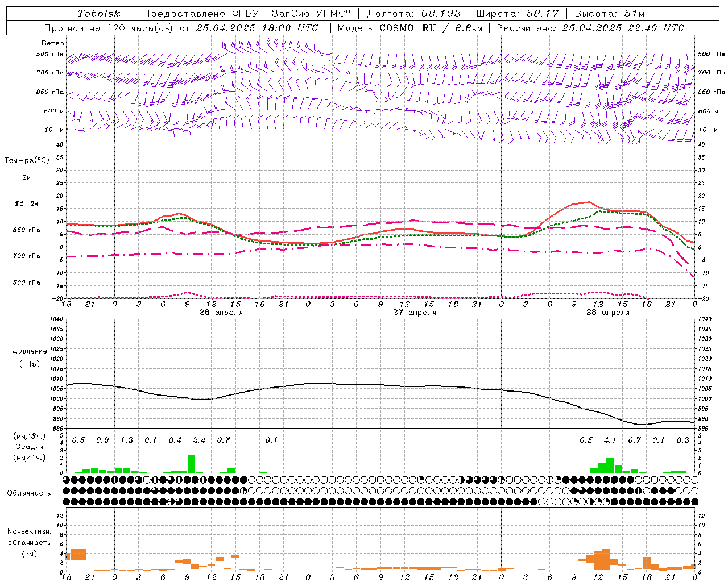Select the text Предоставлено ФГБУ "ЗапСиб УГМС"

[247, 14]
